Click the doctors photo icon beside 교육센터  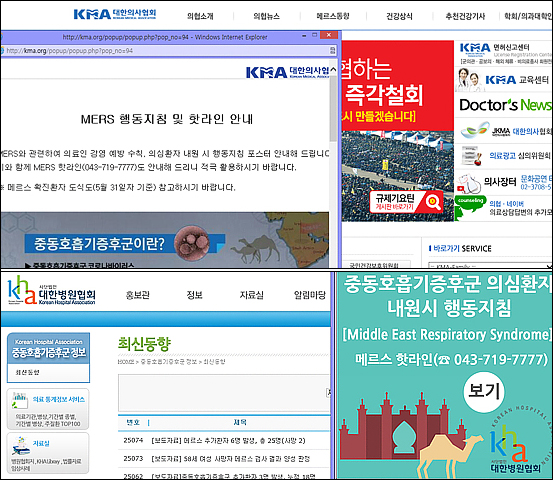pos(469,80)
